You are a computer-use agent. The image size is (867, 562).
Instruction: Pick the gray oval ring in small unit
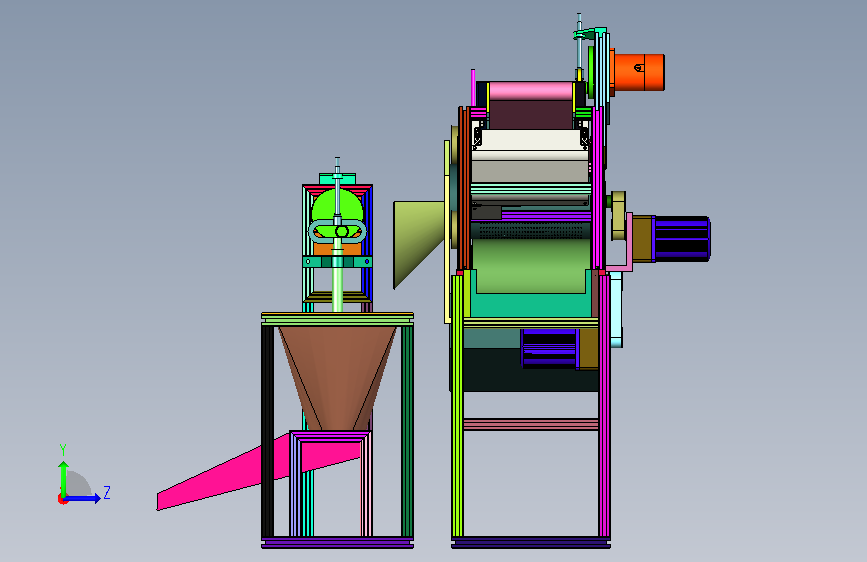337,231
